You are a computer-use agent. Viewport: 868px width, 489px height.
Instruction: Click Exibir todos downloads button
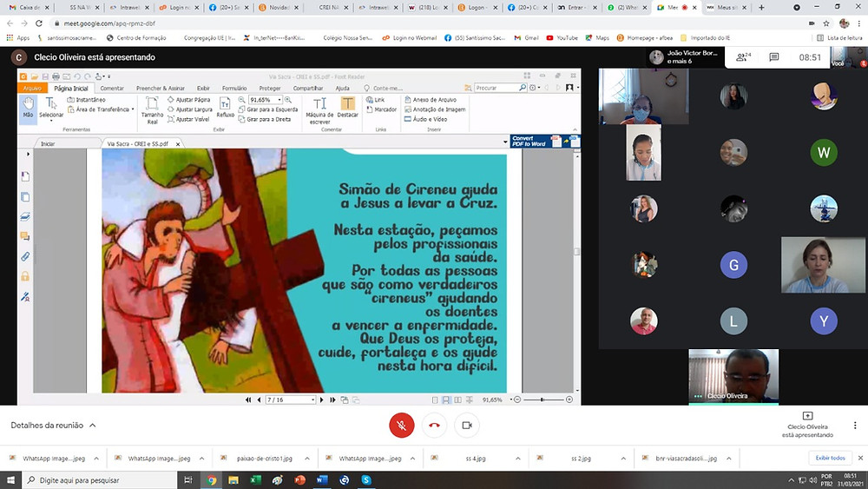(x=830, y=458)
